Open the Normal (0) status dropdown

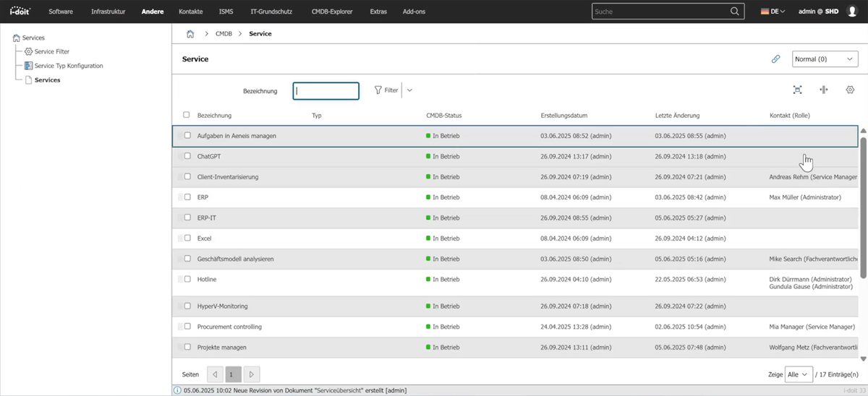825,59
